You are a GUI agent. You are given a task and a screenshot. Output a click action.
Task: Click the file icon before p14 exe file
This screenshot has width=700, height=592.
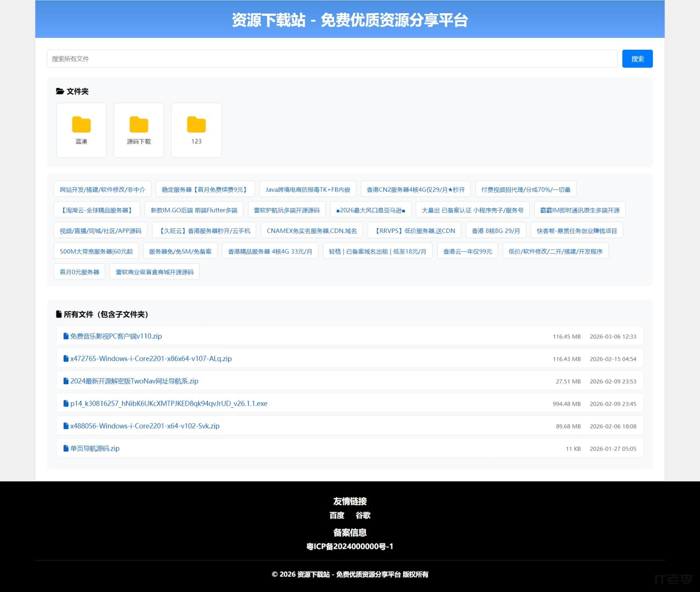(x=65, y=403)
